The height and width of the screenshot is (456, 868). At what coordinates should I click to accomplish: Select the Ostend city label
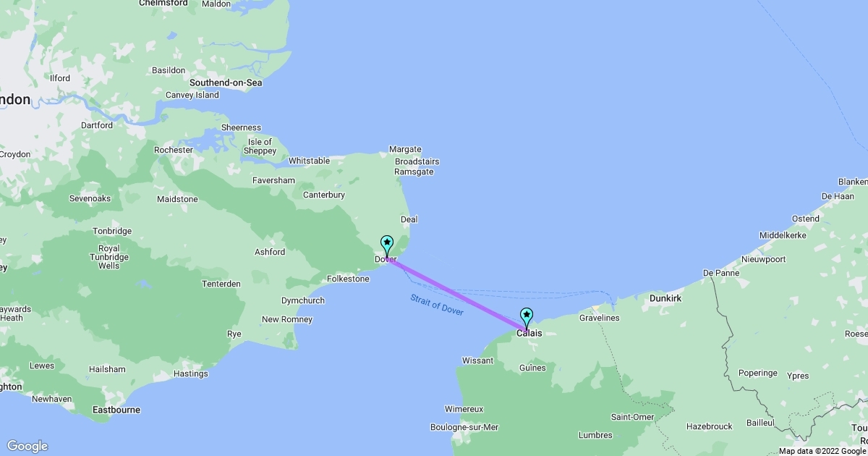[806, 219]
